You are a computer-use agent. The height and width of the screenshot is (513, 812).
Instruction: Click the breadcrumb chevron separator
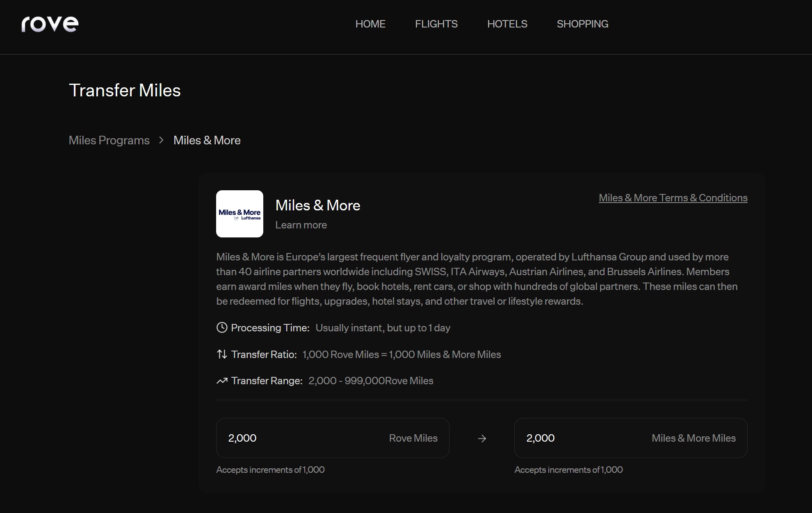[161, 140]
